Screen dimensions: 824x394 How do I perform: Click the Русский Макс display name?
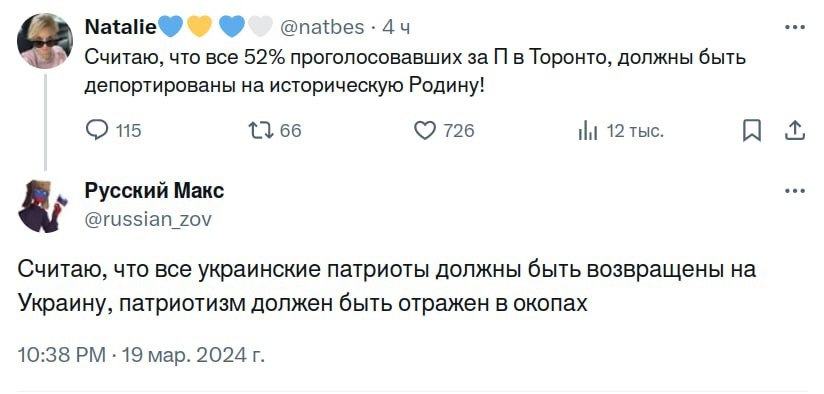pyautogui.click(x=154, y=191)
